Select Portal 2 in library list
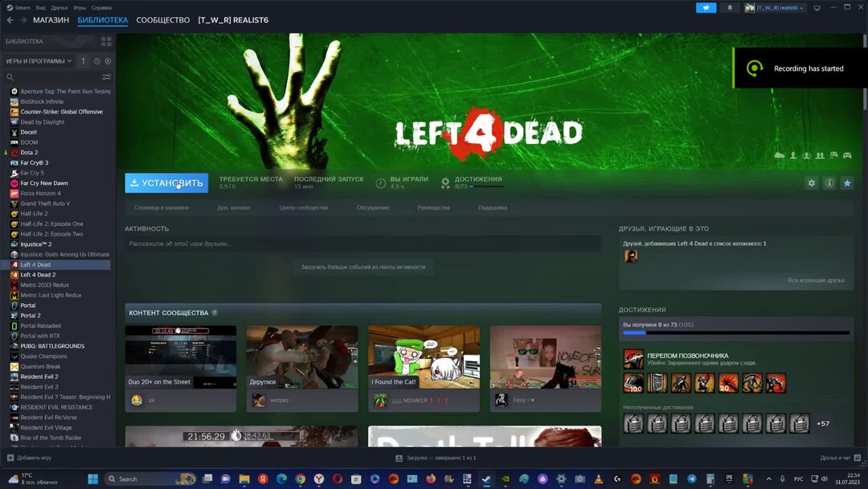The width and height of the screenshot is (868, 489). coord(31,315)
